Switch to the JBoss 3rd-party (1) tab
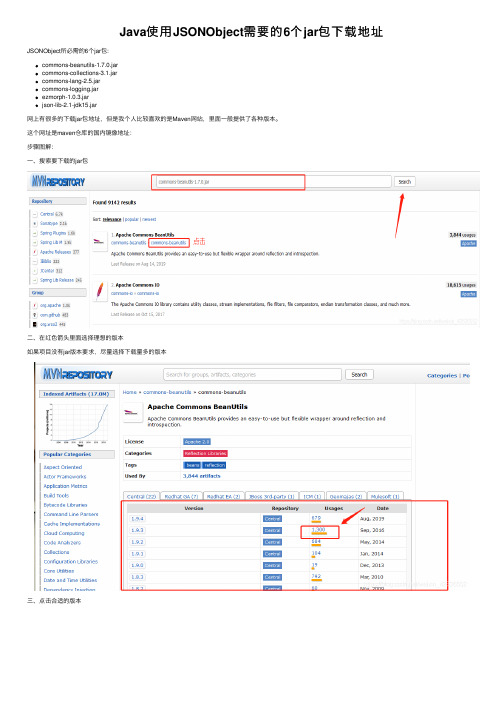Image resolution: width=504 pixels, height=713 pixels. (x=272, y=497)
